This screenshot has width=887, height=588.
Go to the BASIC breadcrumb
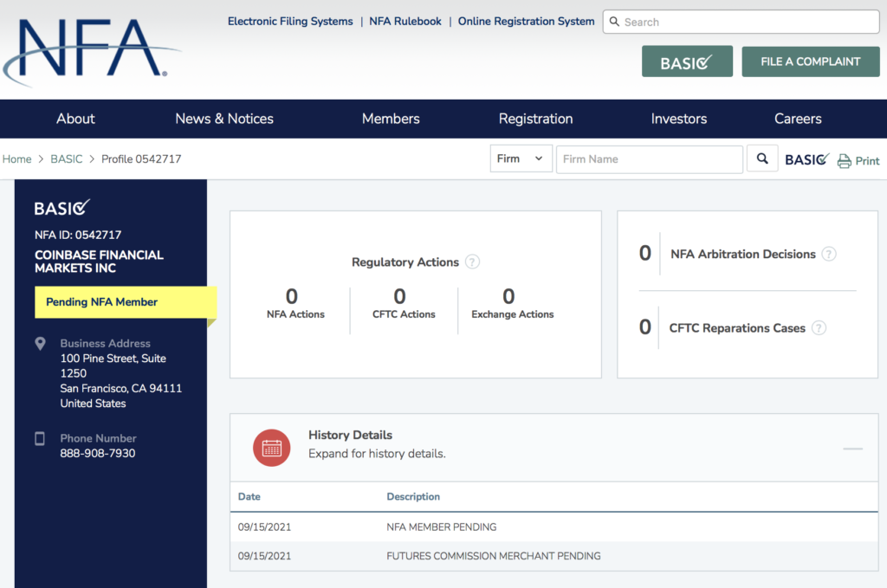click(67, 158)
